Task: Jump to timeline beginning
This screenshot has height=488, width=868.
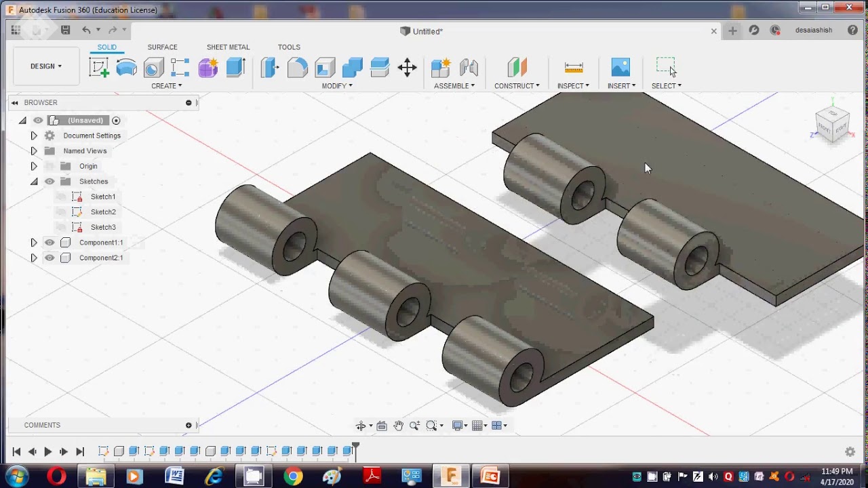Action: 16,451
